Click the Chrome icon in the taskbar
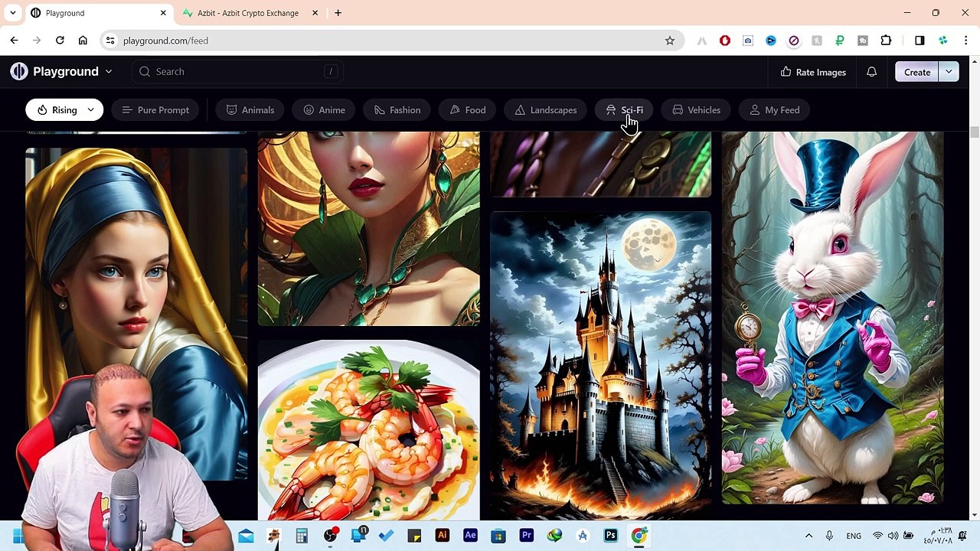 pos(639,536)
